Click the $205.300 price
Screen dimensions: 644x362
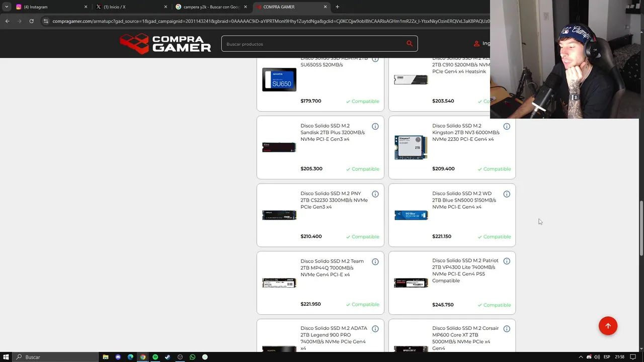[311, 169]
